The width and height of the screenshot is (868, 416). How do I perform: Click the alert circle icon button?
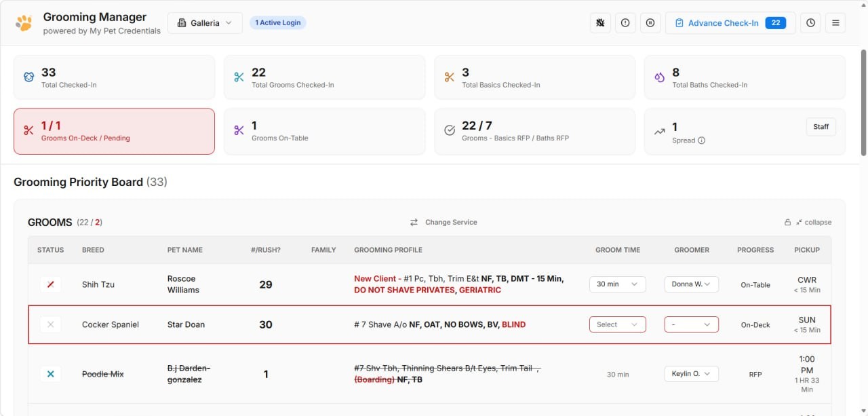[625, 22]
